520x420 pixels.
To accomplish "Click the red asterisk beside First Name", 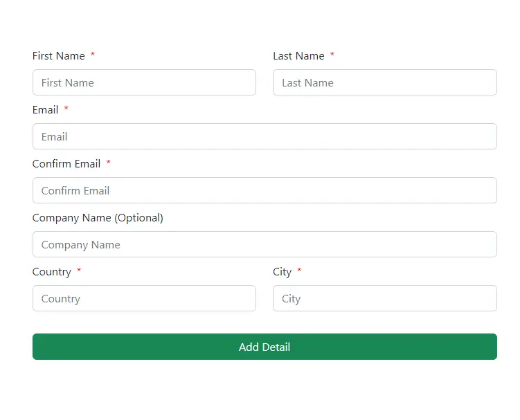I will pos(93,54).
